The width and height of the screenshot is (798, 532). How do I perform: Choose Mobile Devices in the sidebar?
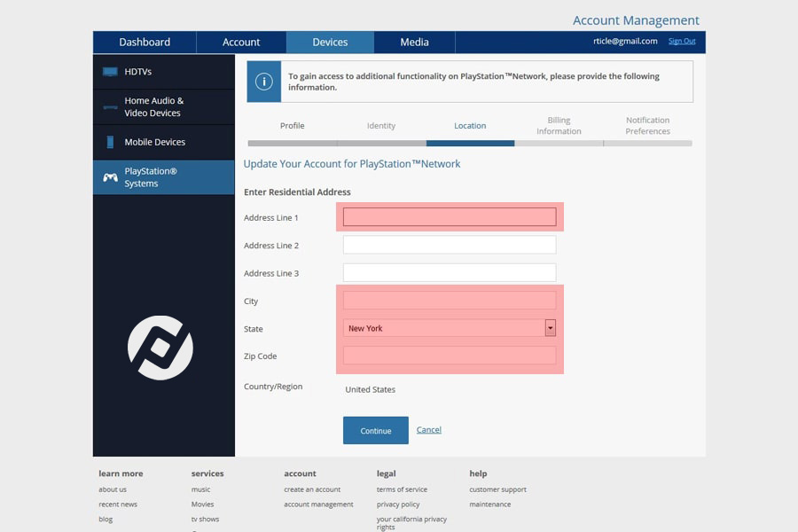tap(164, 142)
